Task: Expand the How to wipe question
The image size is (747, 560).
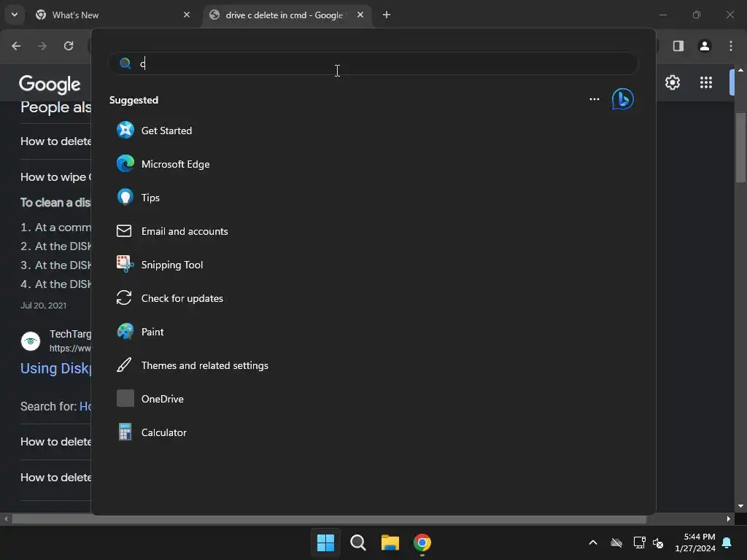Action: coord(55,177)
